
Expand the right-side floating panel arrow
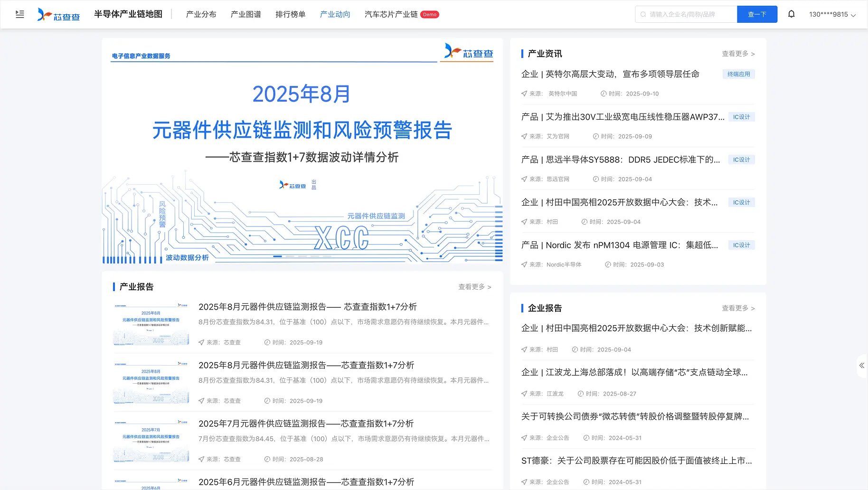coord(861,366)
